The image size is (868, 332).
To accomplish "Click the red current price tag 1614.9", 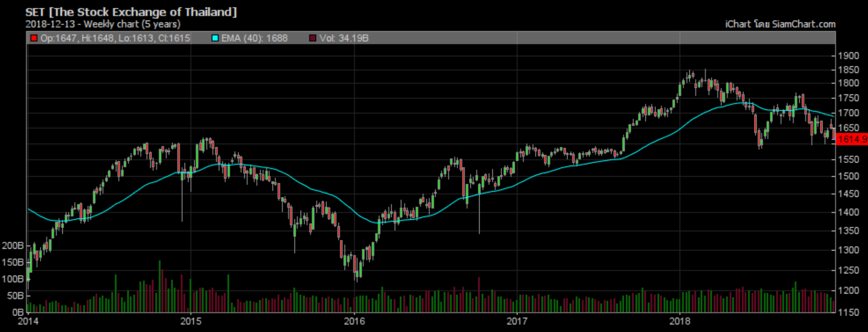I will 852,139.
